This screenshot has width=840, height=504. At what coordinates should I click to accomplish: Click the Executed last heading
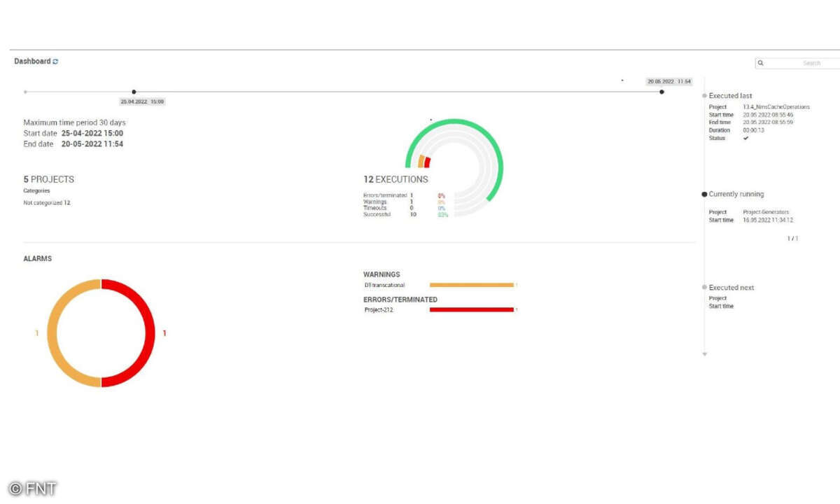coord(731,95)
